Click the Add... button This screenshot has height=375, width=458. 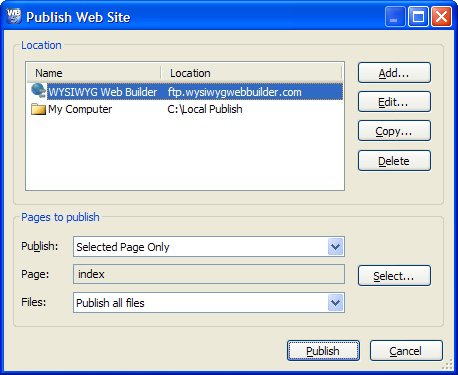394,73
